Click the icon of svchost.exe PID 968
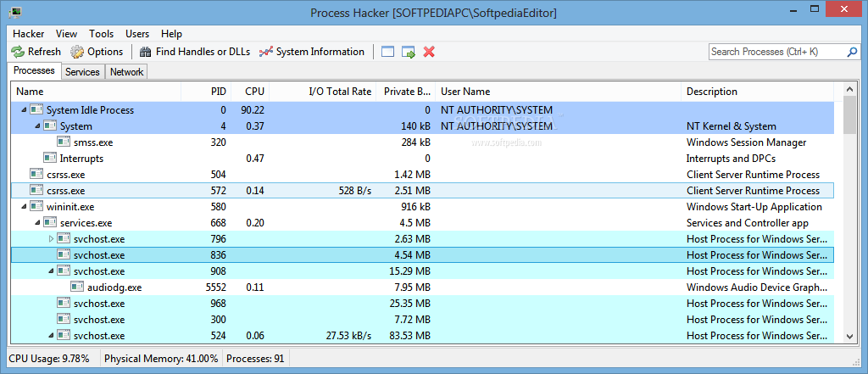 click(64, 303)
